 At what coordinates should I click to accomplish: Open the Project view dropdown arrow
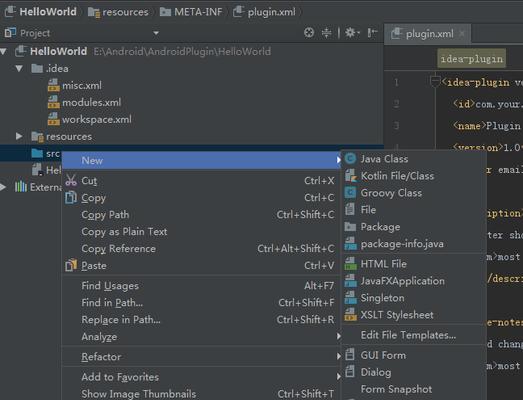coord(156,33)
